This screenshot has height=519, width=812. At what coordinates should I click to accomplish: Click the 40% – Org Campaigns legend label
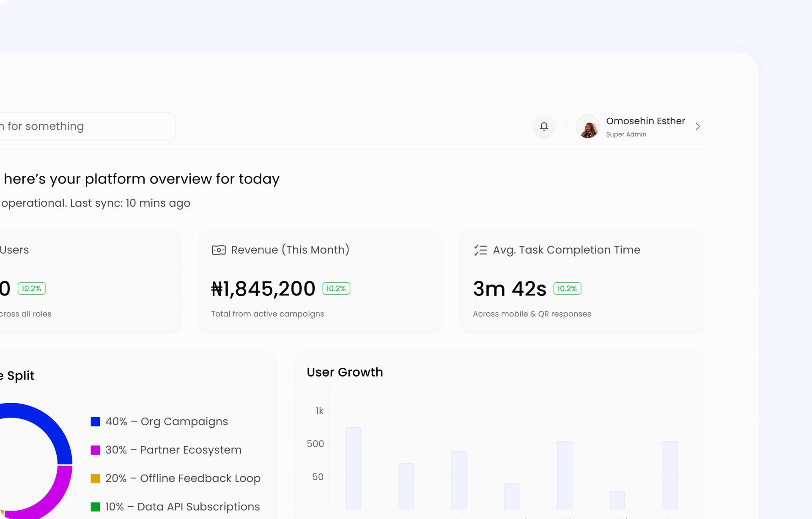tap(167, 421)
